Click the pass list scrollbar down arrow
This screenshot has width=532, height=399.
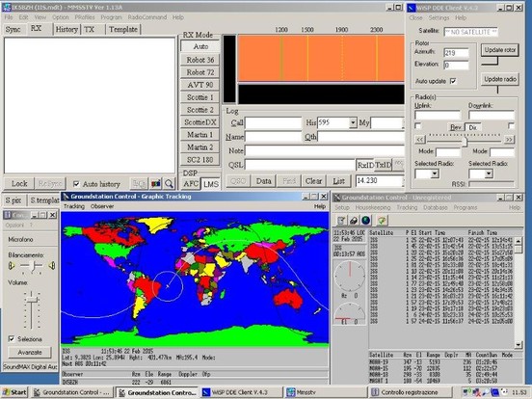click(519, 345)
